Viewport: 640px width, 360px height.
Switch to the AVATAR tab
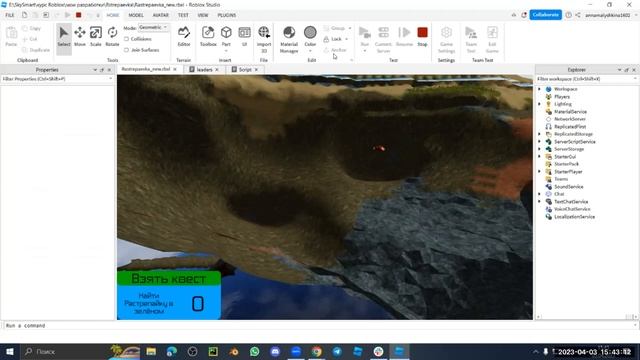(160, 15)
